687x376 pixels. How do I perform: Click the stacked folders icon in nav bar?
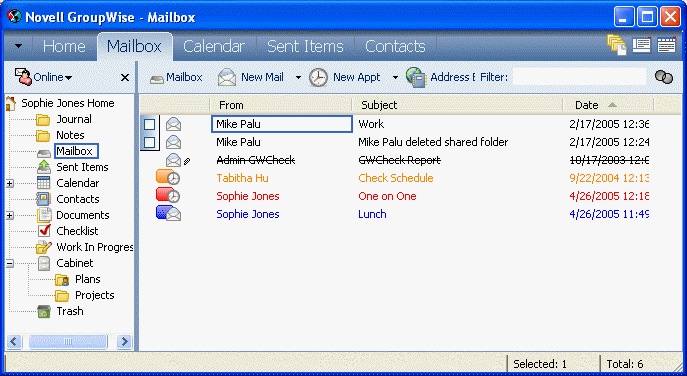coord(616,45)
